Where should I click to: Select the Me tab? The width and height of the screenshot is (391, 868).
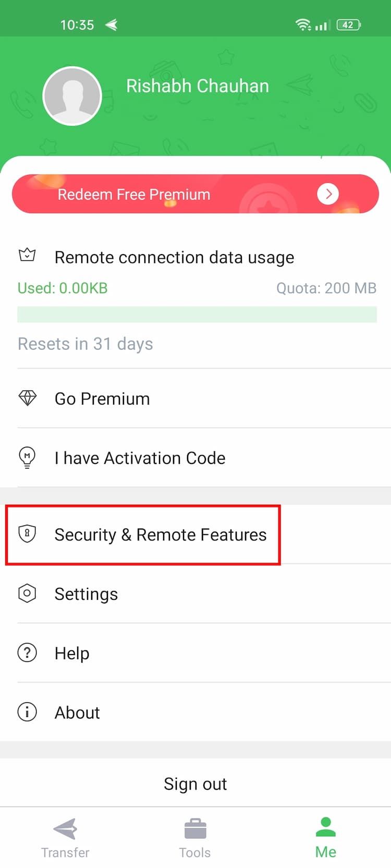pos(326,838)
